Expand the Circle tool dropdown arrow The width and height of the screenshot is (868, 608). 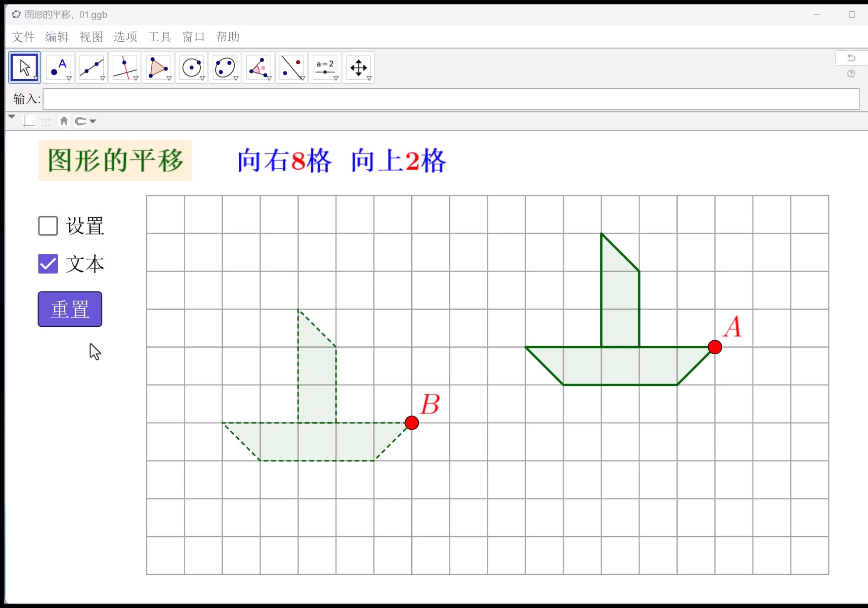(203, 78)
